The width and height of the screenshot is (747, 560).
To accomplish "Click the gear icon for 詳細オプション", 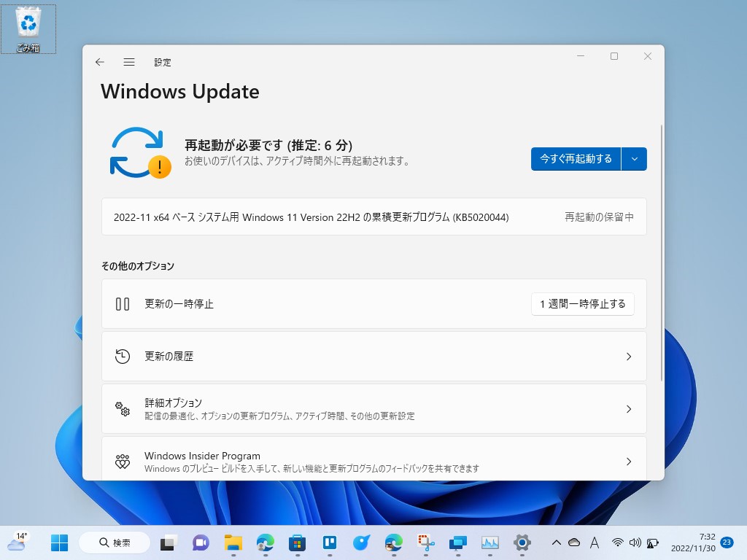I will pyautogui.click(x=123, y=409).
